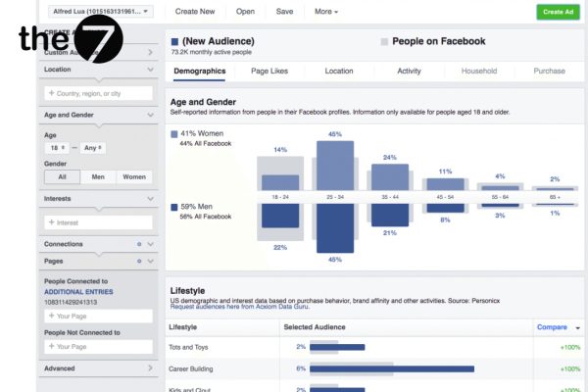The image size is (588, 392).
Task: Click Your Page field under People Connected to
Action: 98,317
